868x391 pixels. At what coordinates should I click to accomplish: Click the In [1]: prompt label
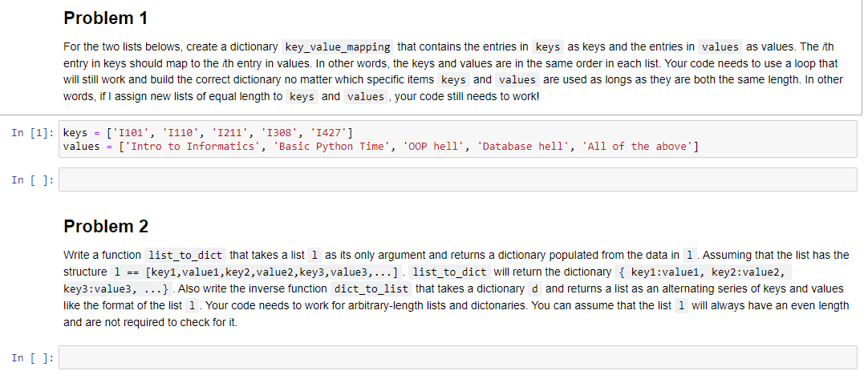[x=33, y=133]
